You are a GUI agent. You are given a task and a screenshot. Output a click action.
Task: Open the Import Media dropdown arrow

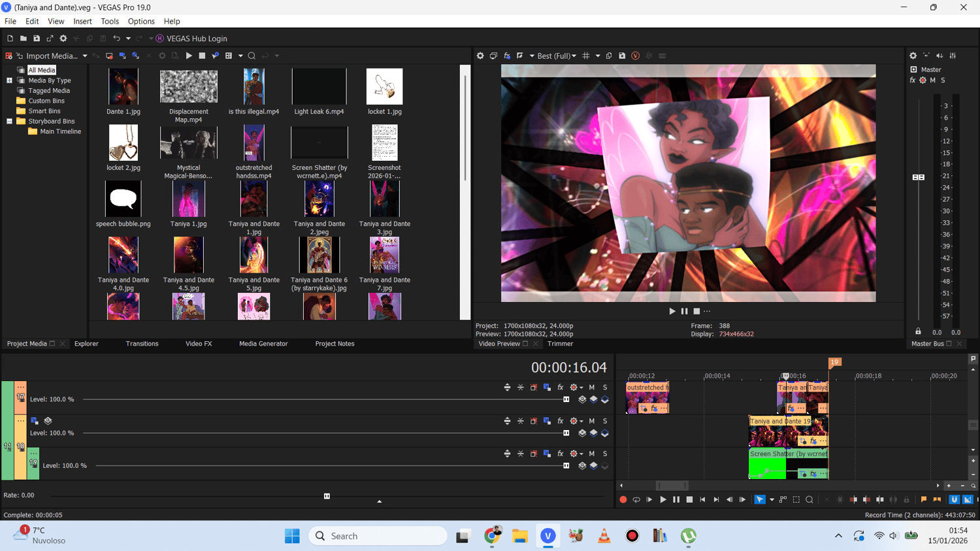click(x=85, y=56)
